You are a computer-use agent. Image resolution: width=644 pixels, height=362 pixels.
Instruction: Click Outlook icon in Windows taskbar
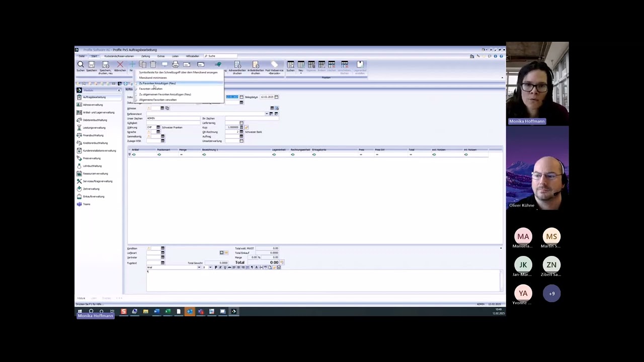(x=190, y=312)
